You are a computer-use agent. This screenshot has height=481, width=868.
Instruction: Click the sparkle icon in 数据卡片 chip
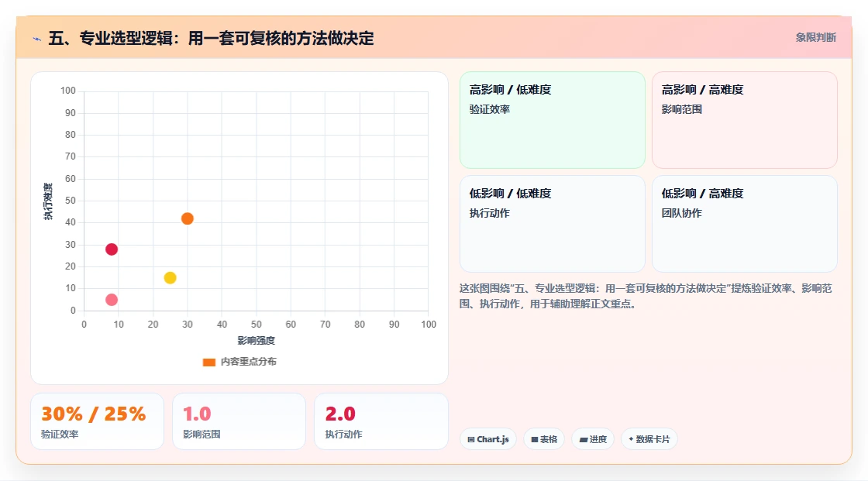631,439
